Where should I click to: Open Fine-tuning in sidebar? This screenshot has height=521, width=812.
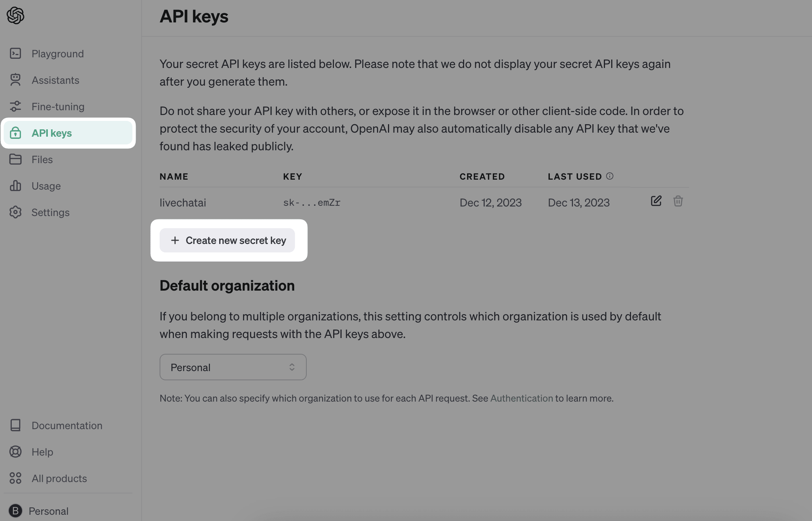pos(68,107)
